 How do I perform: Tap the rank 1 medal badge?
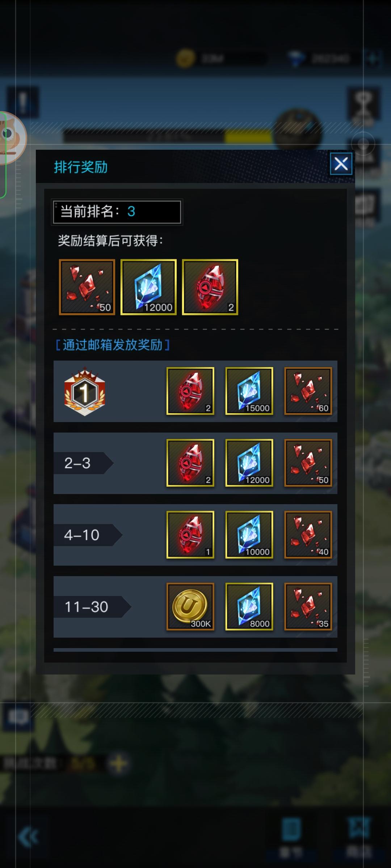coord(85,392)
